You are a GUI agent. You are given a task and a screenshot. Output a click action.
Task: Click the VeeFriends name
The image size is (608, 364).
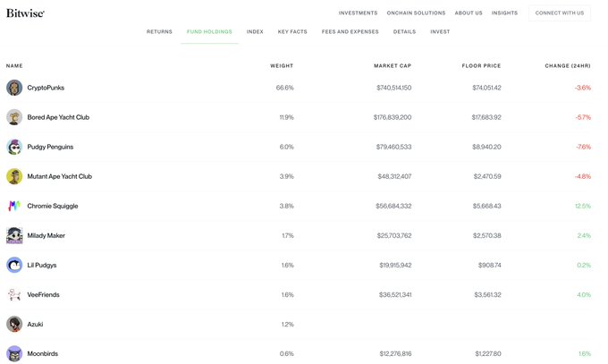click(x=44, y=294)
